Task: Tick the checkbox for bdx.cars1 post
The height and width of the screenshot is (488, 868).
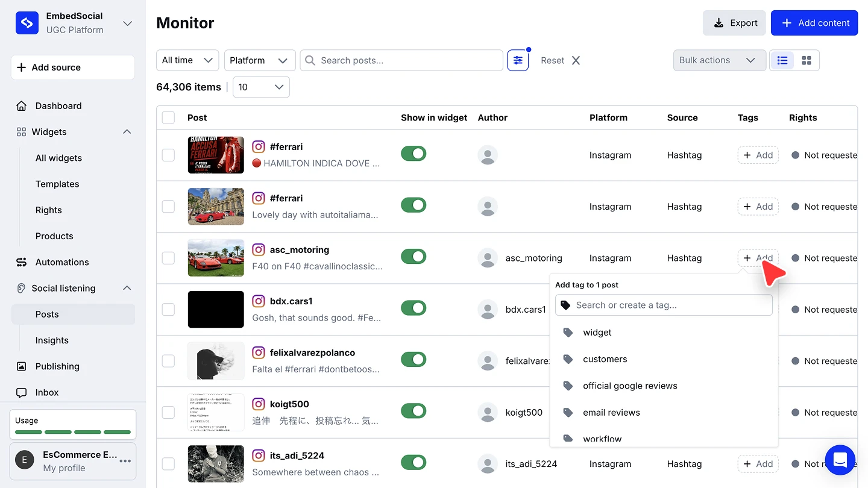Action: tap(168, 310)
